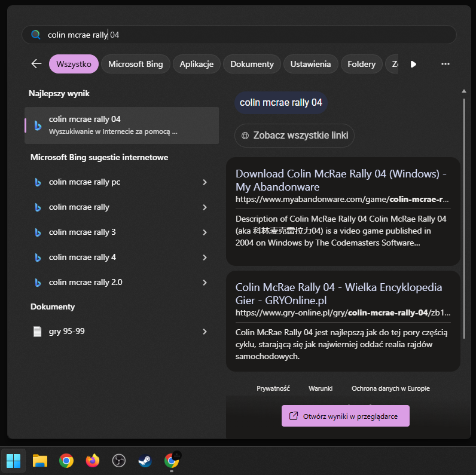The width and height of the screenshot is (476, 475).
Task: Open OBS Studio from taskbar
Action: tap(118, 461)
